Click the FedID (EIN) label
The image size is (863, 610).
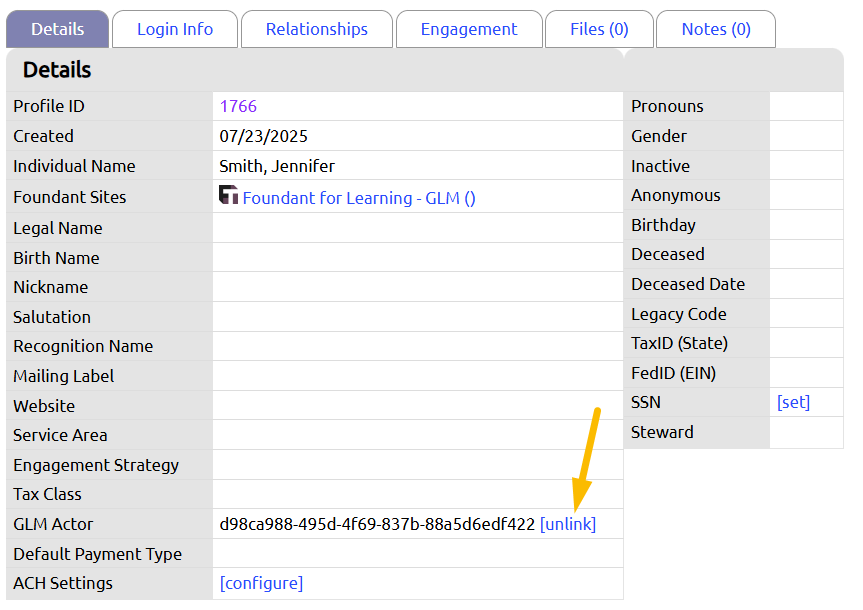[x=673, y=373]
